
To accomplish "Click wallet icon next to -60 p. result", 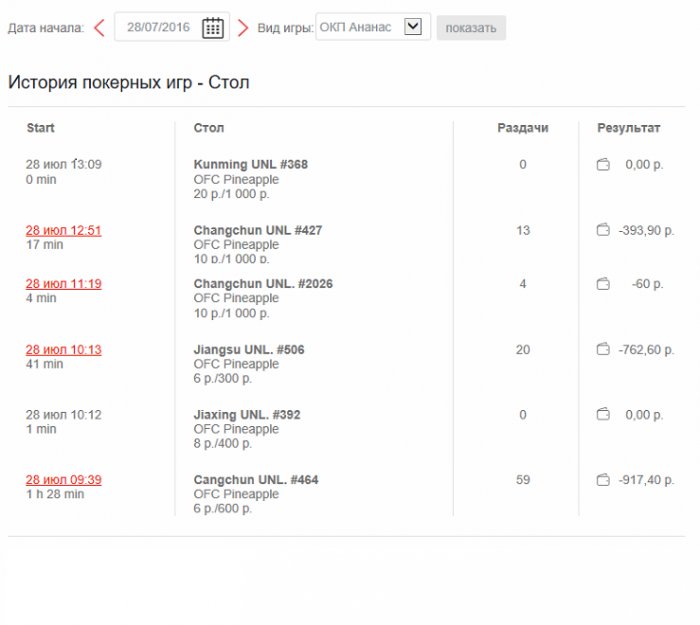I will [x=603, y=284].
